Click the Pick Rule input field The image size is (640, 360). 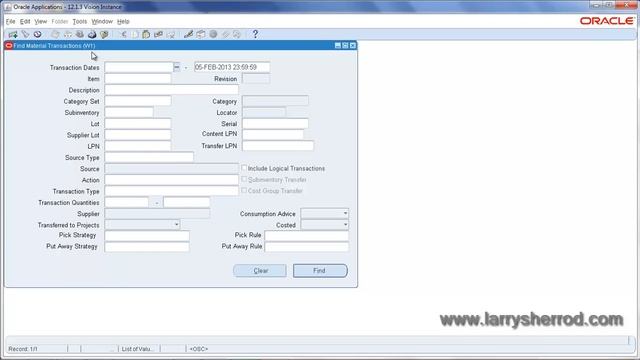pos(307,236)
